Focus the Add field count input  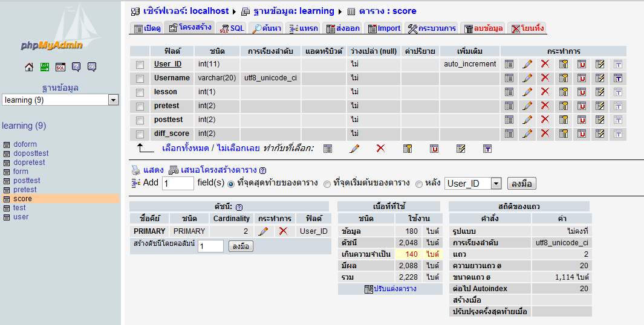(x=178, y=184)
